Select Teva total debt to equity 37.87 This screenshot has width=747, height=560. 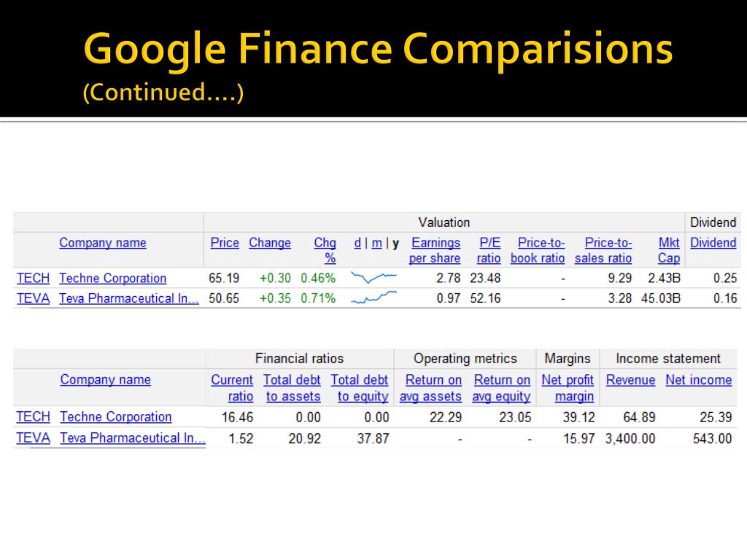point(373,438)
